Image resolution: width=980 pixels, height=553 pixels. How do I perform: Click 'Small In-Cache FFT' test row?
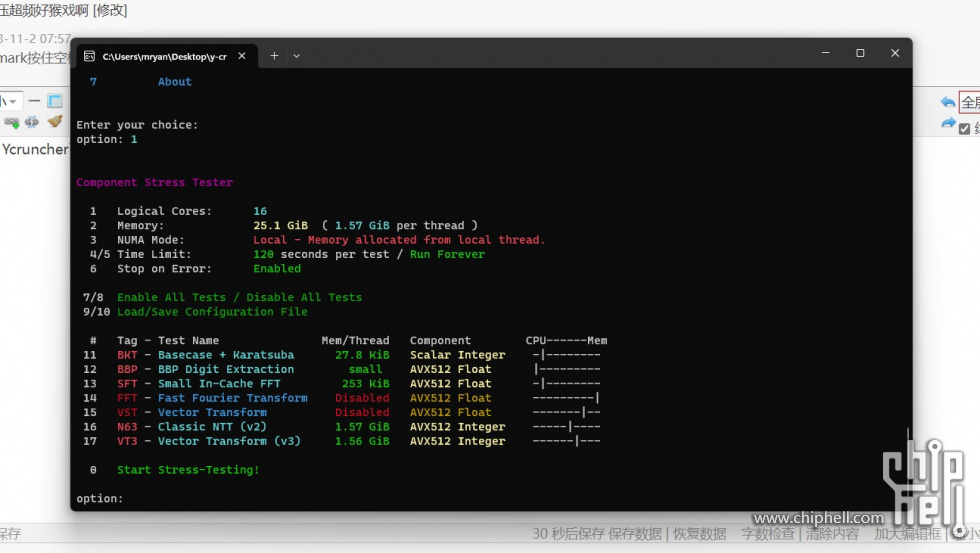219,384
